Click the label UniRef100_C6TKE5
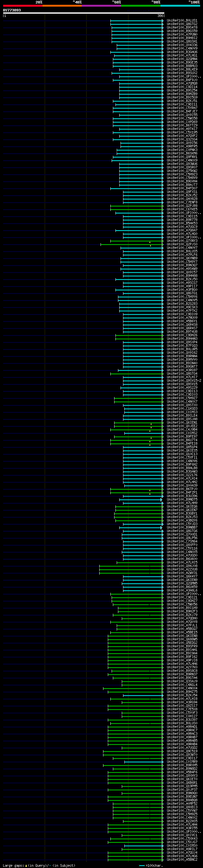The image size is (203, 868). (x=182, y=209)
